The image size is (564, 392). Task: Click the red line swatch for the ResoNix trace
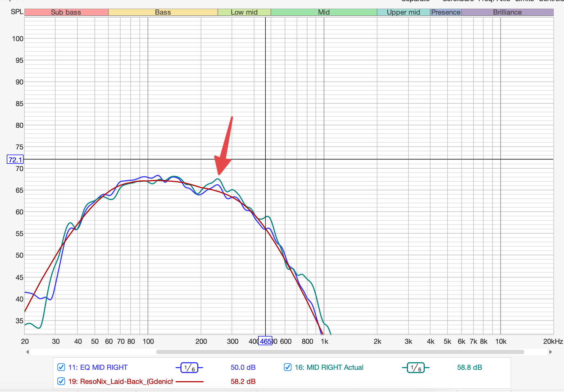(190, 381)
